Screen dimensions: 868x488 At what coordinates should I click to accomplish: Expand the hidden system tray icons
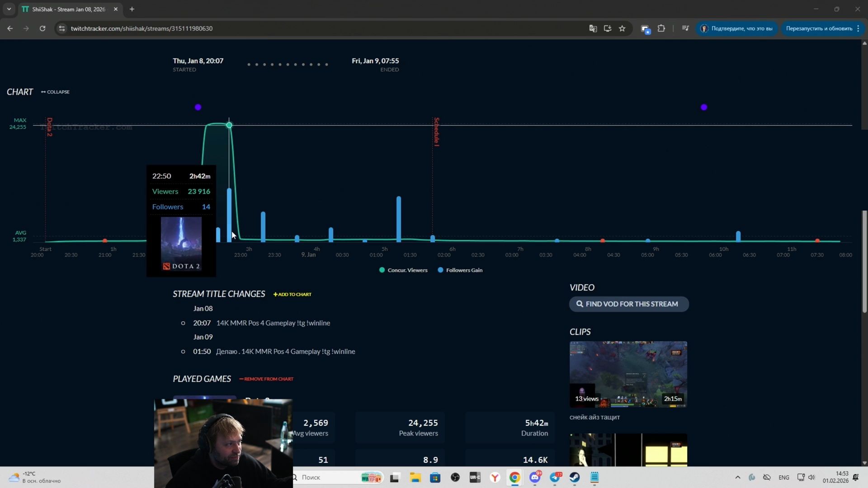pyautogui.click(x=738, y=477)
